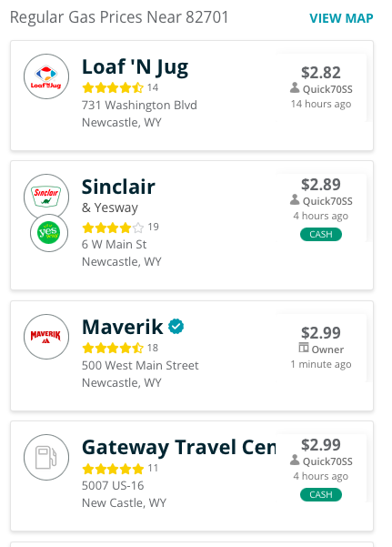The image size is (392, 547).
Task: Click the $2.89 Sinclair price
Action: [321, 185]
